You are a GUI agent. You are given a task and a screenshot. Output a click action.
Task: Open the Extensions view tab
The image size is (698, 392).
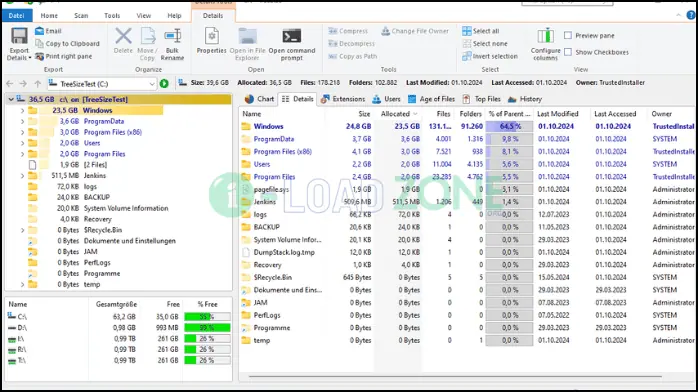pyautogui.click(x=343, y=99)
